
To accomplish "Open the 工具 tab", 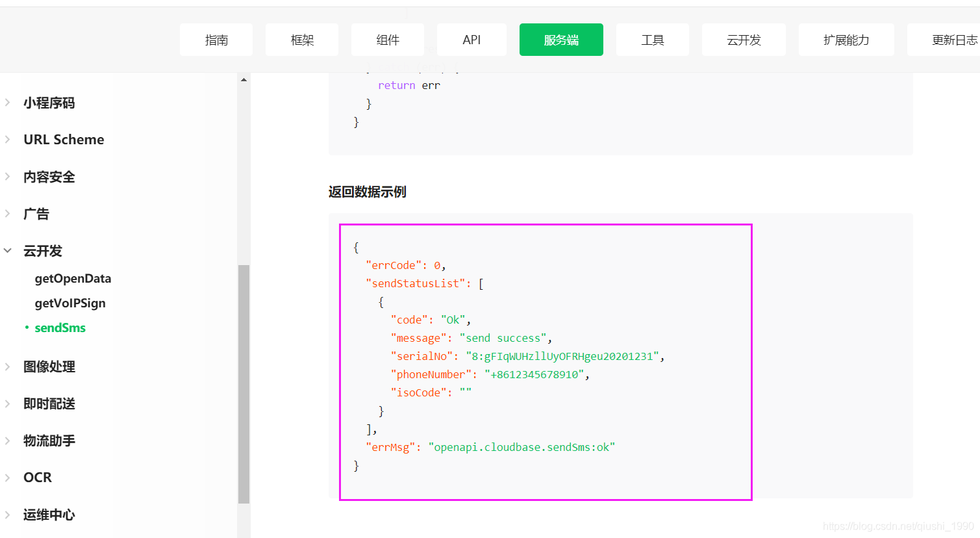I will (x=653, y=40).
